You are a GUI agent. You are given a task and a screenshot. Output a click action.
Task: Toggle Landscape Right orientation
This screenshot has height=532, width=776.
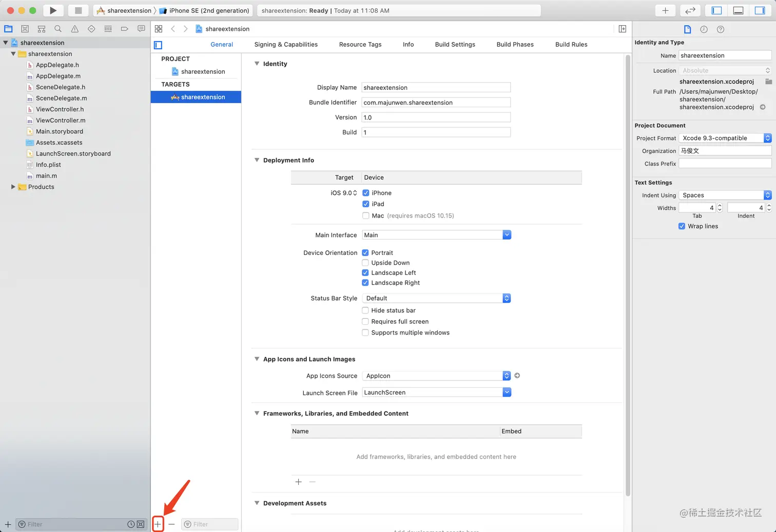tap(365, 283)
